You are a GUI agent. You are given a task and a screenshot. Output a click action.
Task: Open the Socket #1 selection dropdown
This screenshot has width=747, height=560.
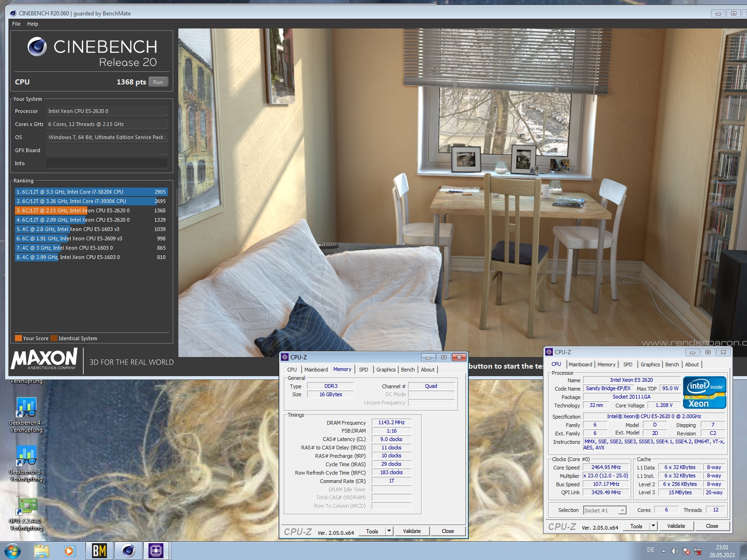605,511
